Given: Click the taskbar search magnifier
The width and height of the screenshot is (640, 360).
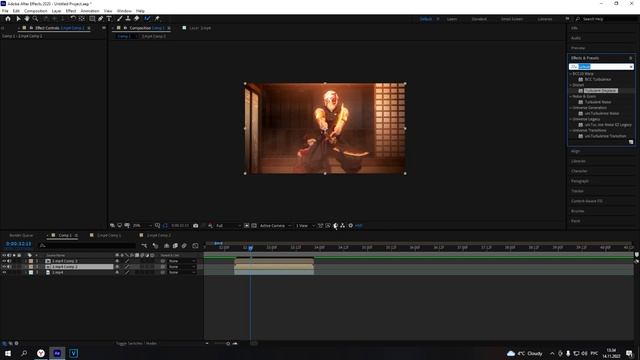Looking at the screenshot, I should point(24,353).
